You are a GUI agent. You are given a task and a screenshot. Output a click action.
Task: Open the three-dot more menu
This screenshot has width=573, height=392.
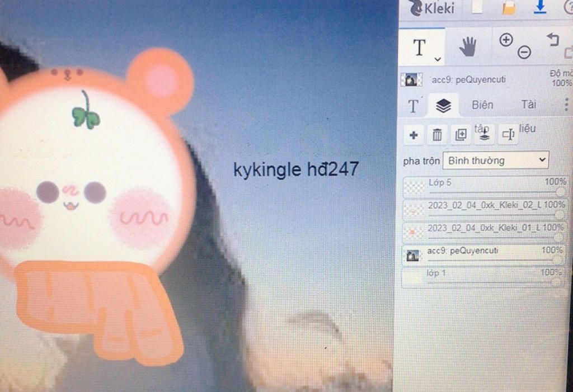[x=566, y=105]
